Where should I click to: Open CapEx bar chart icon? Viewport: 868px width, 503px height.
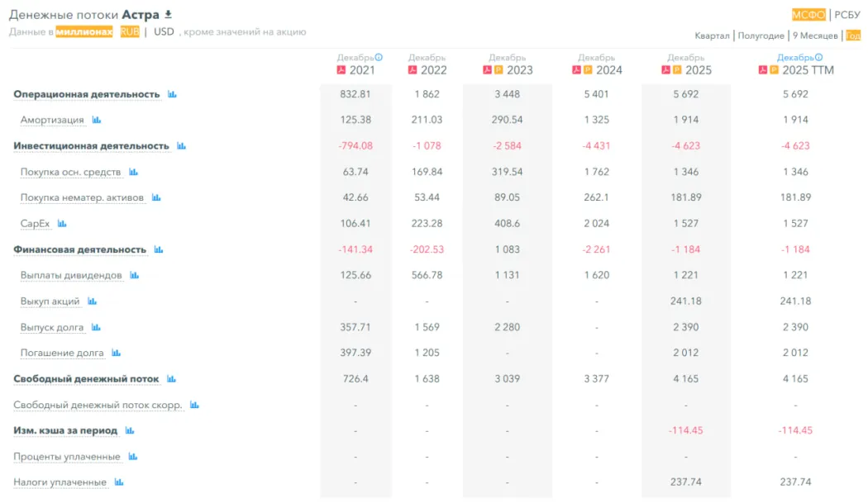pyautogui.click(x=62, y=224)
